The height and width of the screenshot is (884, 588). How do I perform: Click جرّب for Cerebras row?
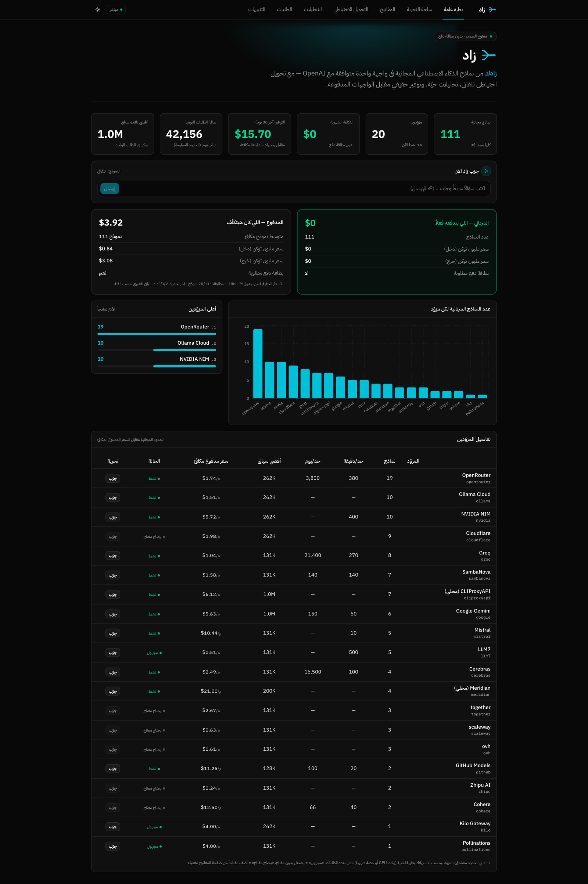(112, 672)
